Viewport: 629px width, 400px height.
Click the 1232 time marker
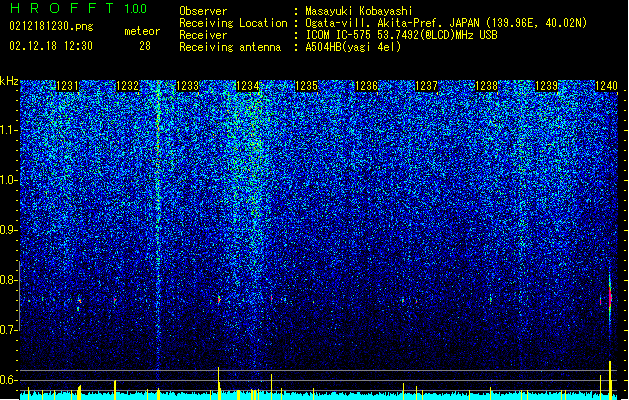pos(127,86)
